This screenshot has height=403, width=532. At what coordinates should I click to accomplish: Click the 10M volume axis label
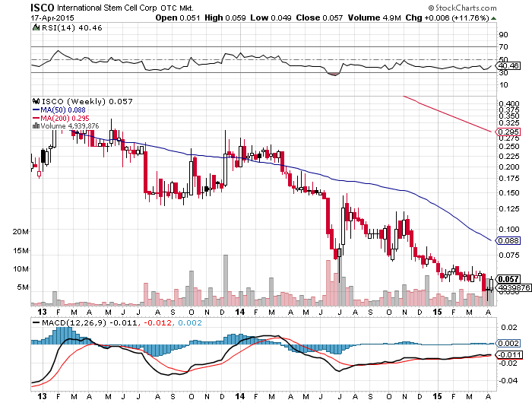(x=21, y=269)
